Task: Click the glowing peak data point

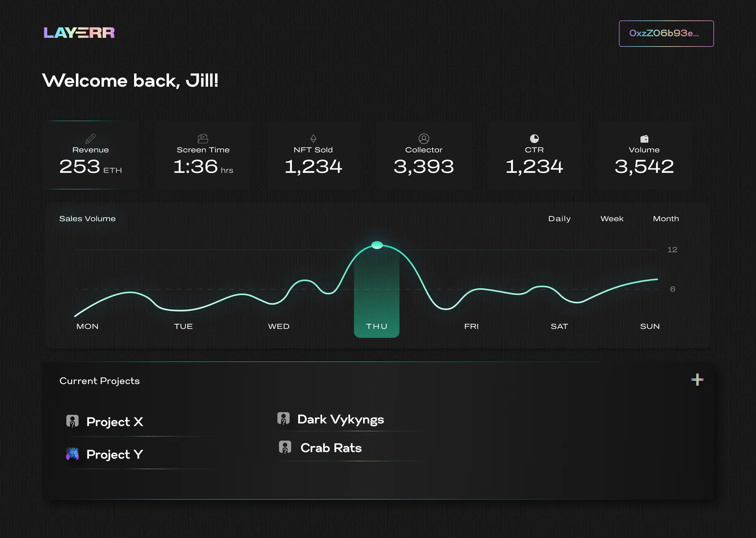Action: (x=377, y=245)
